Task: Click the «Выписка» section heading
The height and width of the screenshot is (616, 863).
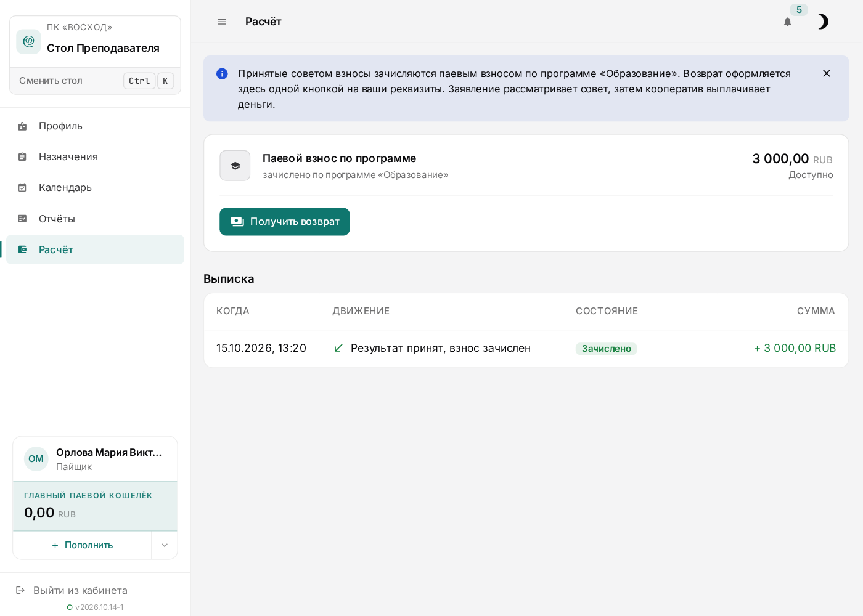Action: (x=229, y=279)
